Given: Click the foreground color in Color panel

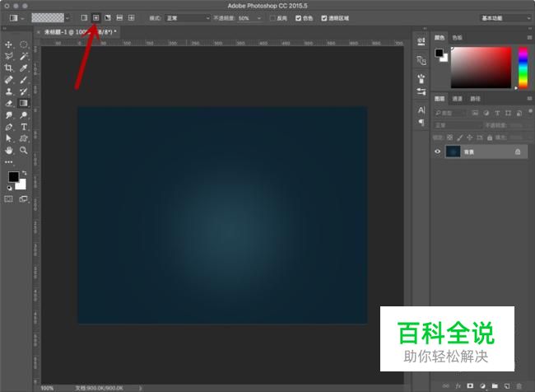Looking at the screenshot, I should [x=439, y=53].
